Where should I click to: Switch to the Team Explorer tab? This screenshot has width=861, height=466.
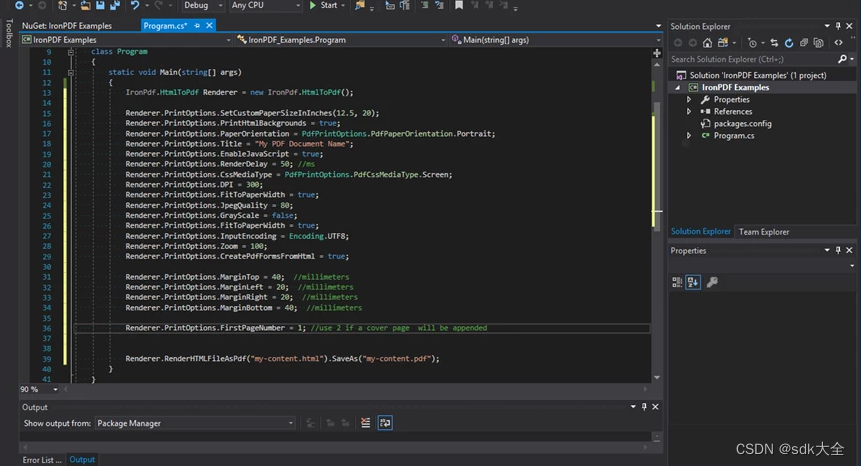(764, 232)
